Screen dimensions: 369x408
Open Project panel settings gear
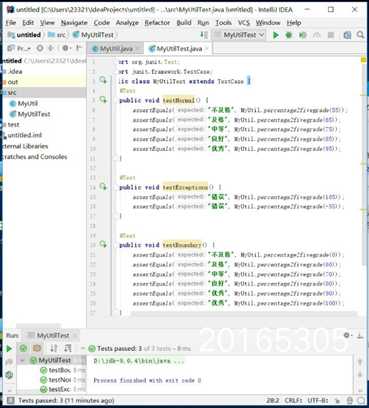pos(66,48)
